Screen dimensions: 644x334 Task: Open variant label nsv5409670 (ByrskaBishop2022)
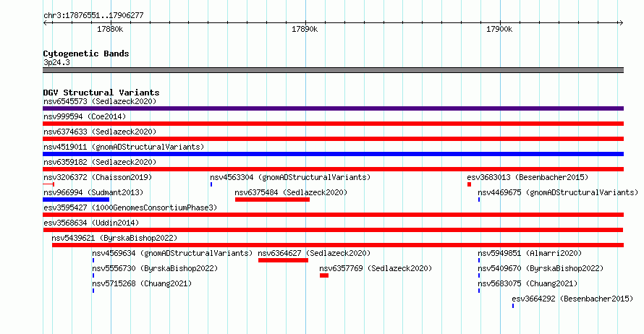click(x=541, y=268)
